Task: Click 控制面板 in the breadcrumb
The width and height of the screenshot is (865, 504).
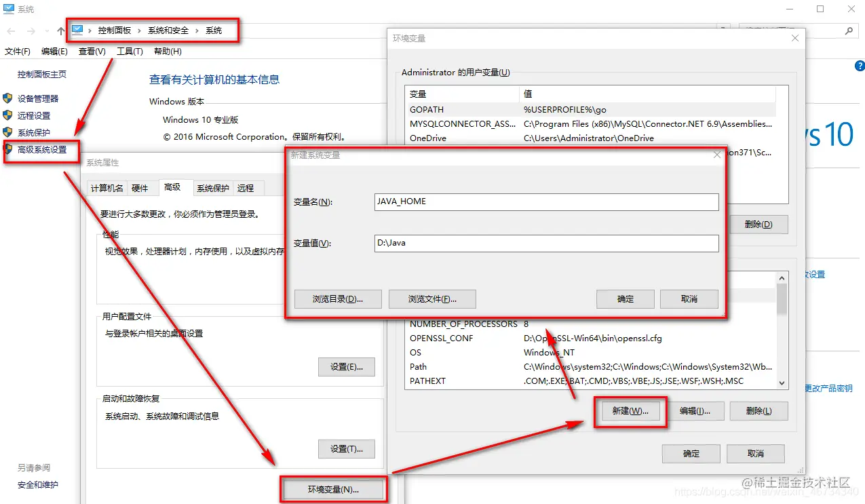Action: click(x=115, y=31)
